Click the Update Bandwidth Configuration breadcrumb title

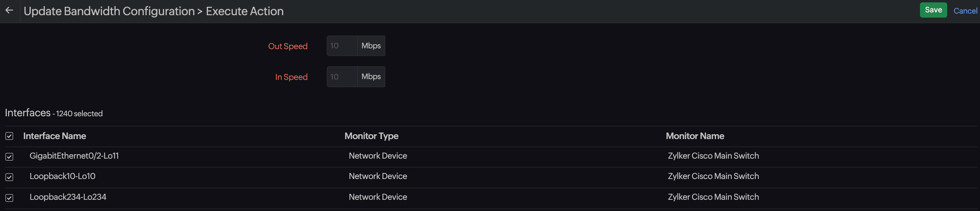click(109, 11)
